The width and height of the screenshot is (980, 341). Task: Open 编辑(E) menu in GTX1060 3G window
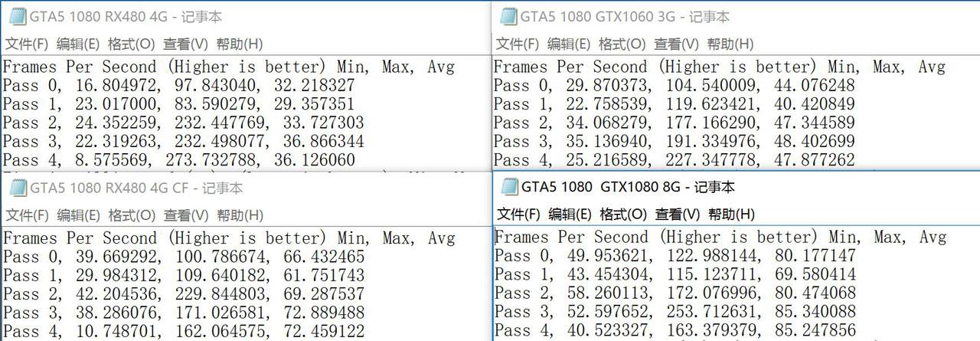click(569, 44)
